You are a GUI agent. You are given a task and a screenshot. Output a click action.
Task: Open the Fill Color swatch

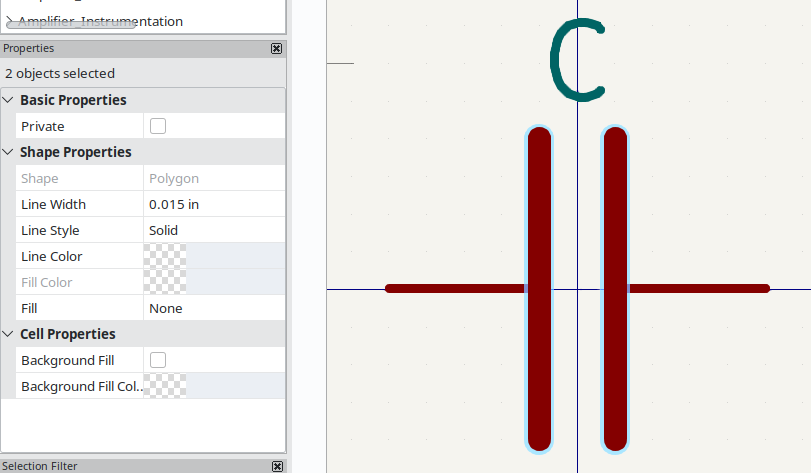tap(165, 282)
